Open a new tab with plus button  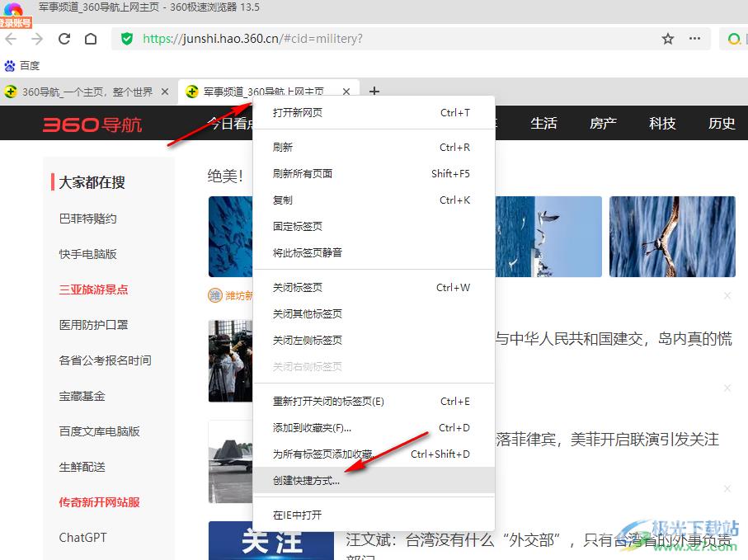click(374, 91)
